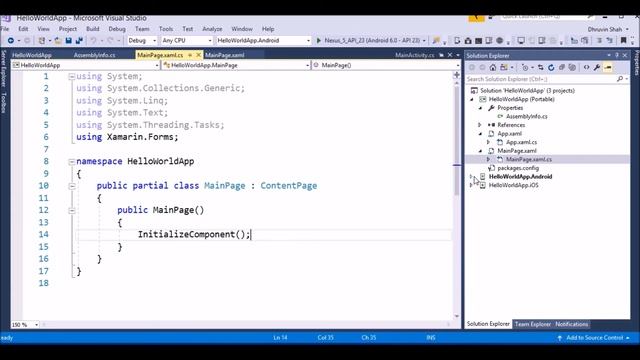Click the notification flag icon in the title bar
Image resolution: width=640 pixels, height=360 pixels.
pos(476,17)
